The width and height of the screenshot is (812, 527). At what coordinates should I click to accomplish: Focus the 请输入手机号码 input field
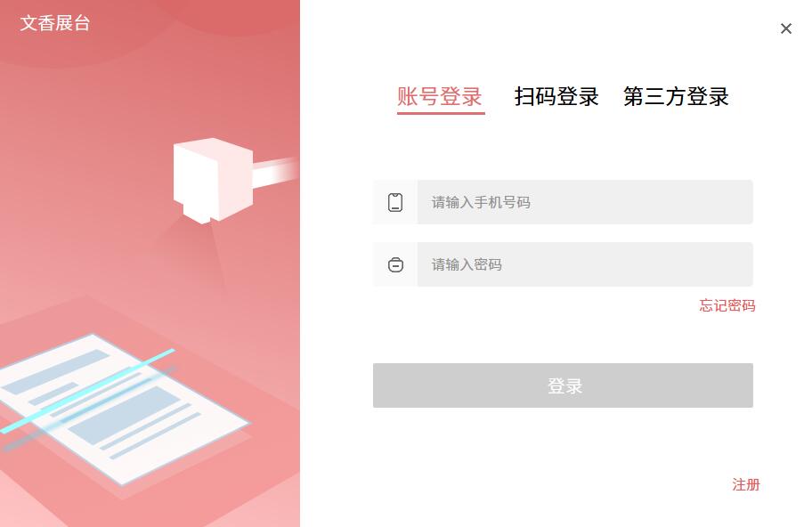585,202
